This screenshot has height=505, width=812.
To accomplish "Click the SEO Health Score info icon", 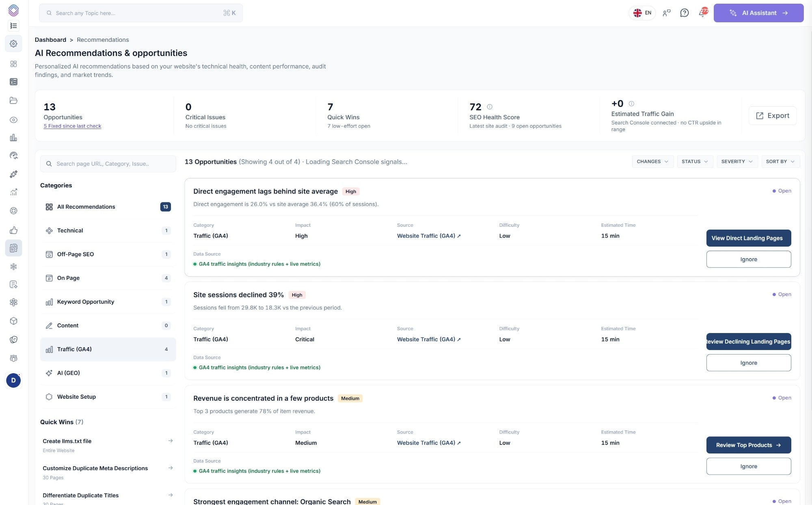I will click(x=490, y=107).
